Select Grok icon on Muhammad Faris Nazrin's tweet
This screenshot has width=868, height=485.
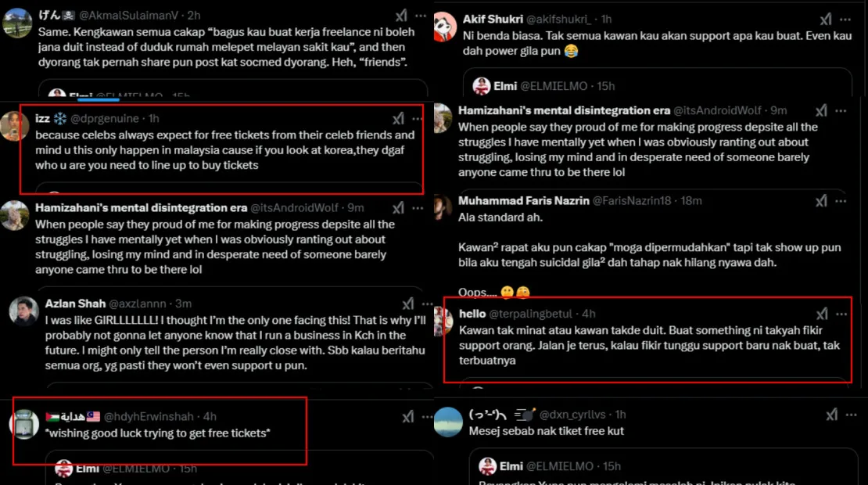(821, 201)
